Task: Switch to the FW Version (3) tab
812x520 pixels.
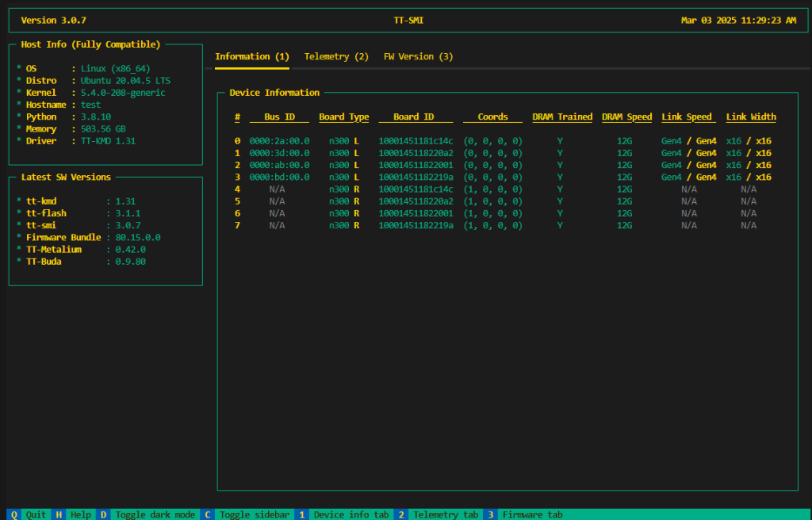Action: [418, 57]
